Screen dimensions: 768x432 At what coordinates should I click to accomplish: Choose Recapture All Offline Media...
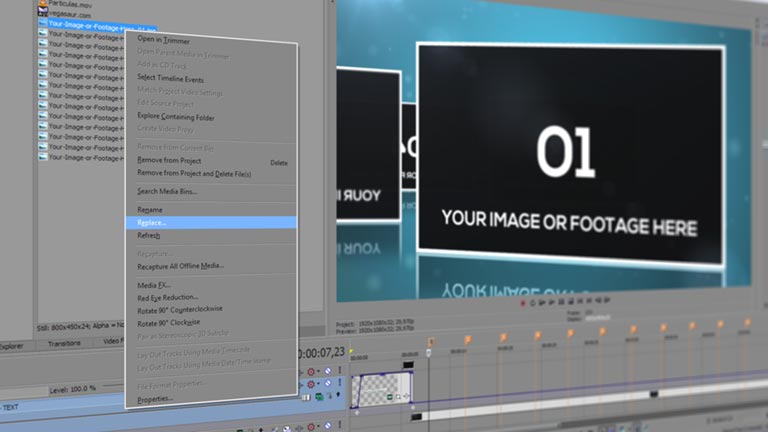[x=180, y=266]
